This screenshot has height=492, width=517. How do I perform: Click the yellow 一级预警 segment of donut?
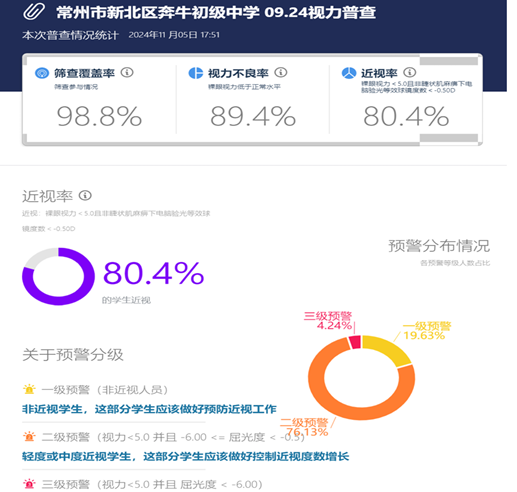pos(390,349)
